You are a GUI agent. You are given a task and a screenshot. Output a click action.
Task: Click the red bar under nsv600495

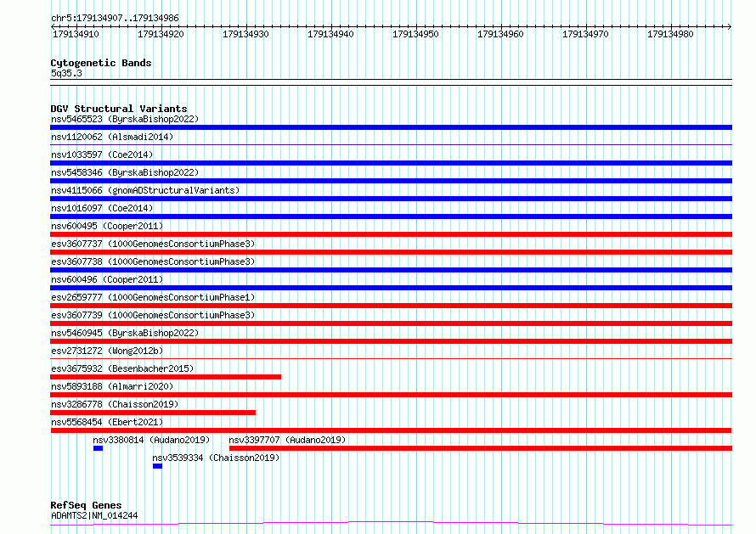391,234
